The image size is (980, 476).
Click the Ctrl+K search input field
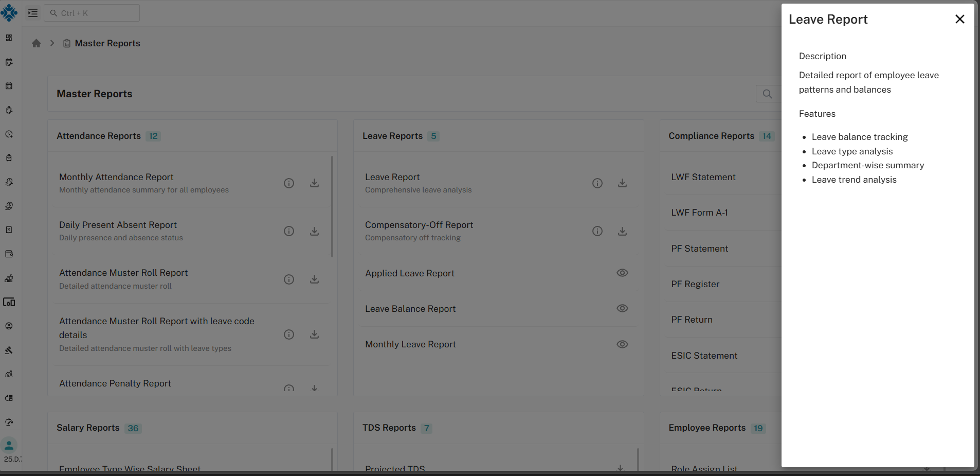point(93,13)
